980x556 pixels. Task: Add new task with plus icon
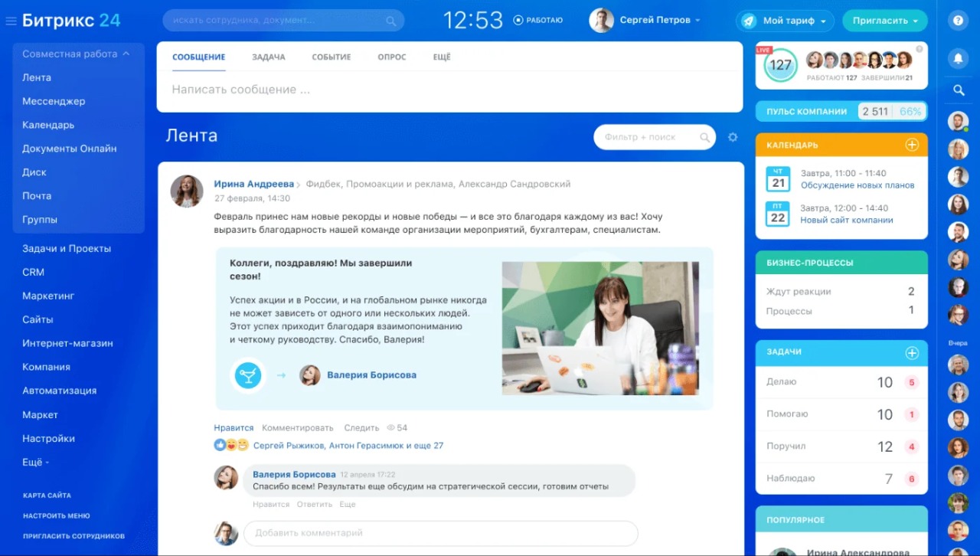click(x=911, y=353)
